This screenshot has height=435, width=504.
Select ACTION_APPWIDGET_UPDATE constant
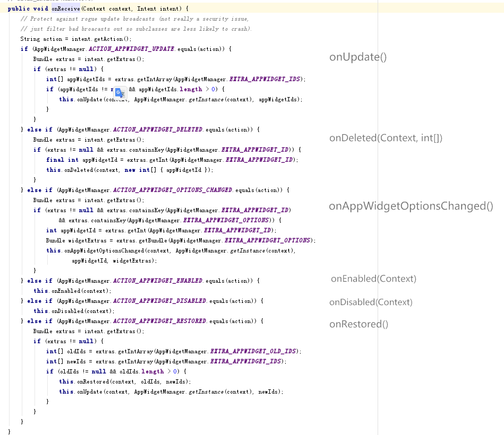[x=132, y=49]
